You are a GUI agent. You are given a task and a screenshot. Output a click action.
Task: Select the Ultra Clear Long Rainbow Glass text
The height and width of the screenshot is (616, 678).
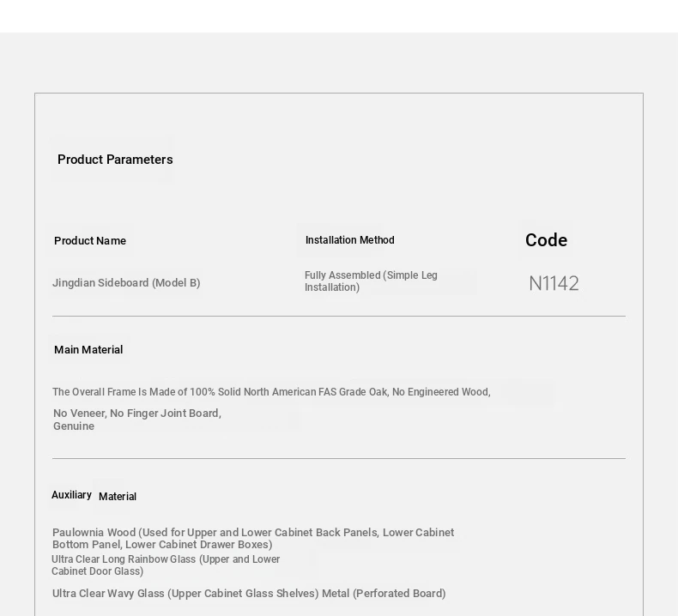click(166, 565)
